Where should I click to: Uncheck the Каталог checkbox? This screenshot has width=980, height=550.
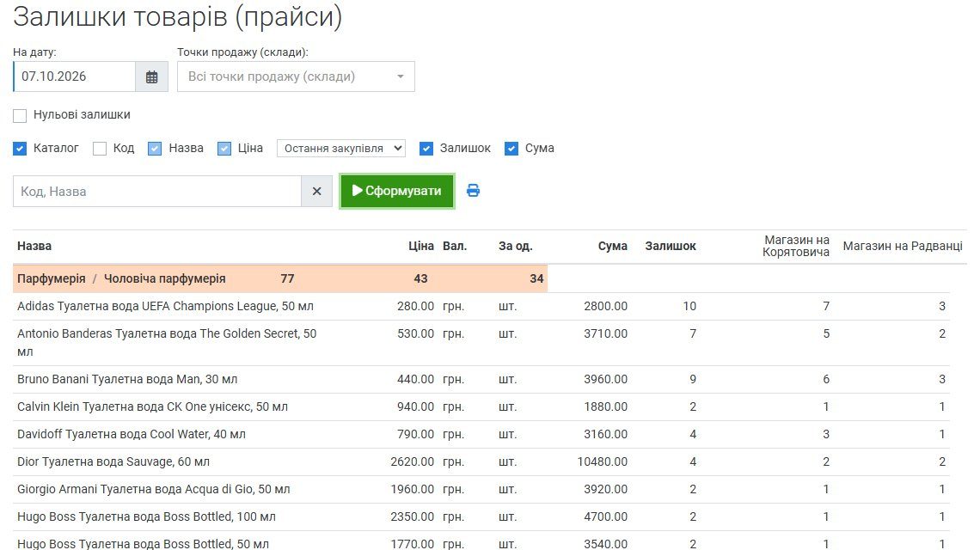(20, 149)
